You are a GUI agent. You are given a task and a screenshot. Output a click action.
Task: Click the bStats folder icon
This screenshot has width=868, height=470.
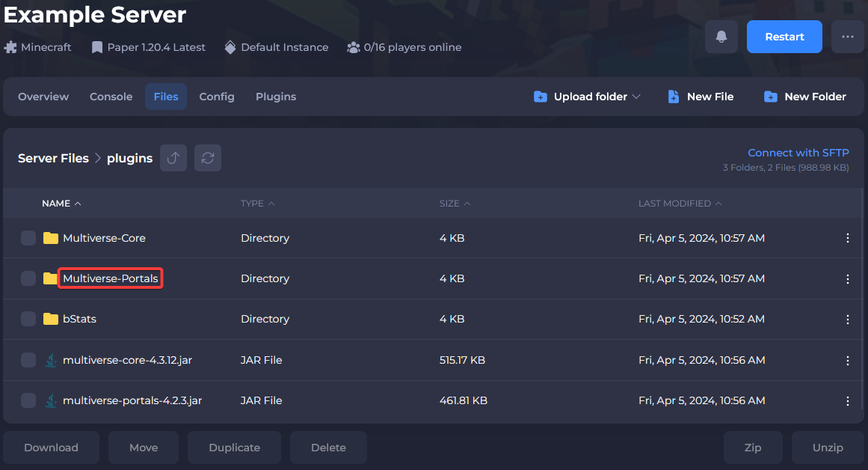tap(51, 319)
